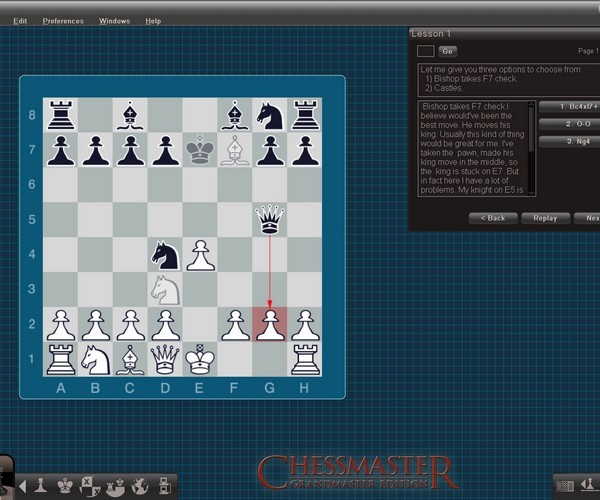
Task: Click the pawn-with-arrow icon at bottom right
Action: pos(588,486)
